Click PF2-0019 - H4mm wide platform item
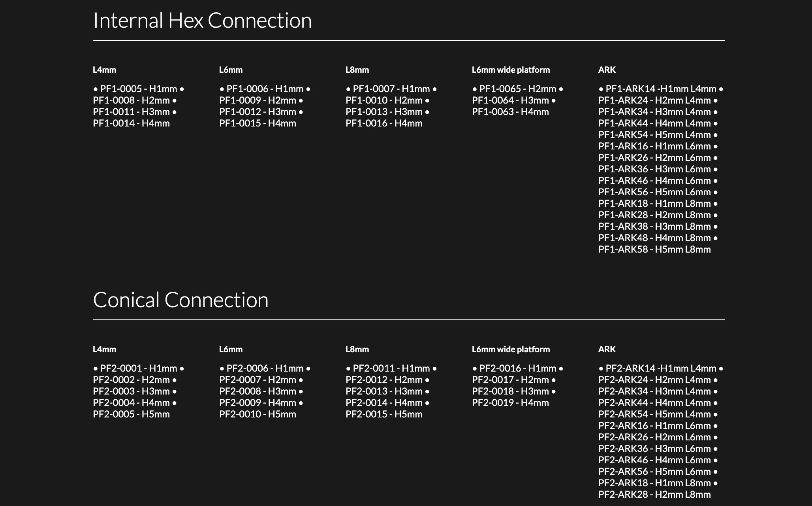Viewport: 812px width, 506px height. click(x=510, y=403)
